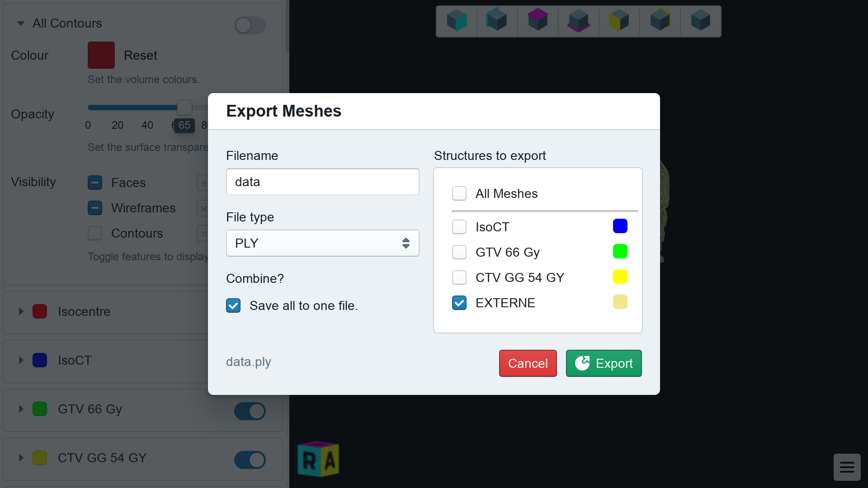Click Reset next to the colour swatch

[141, 55]
